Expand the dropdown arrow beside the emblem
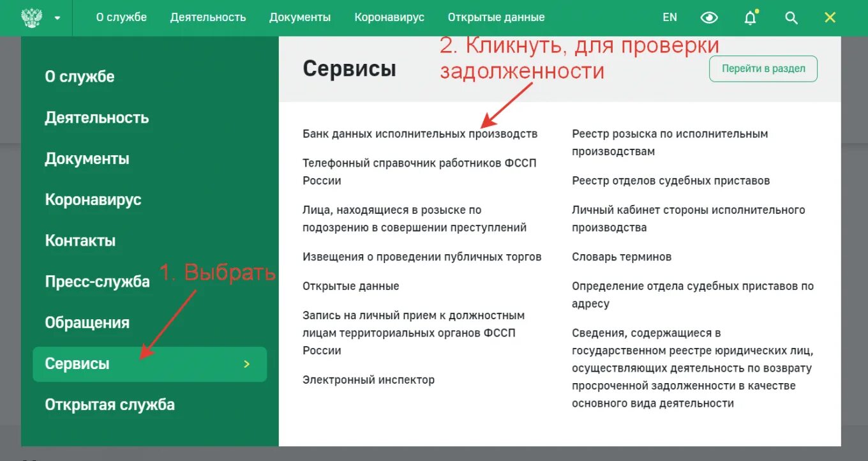The height and width of the screenshot is (461, 868). (57, 18)
